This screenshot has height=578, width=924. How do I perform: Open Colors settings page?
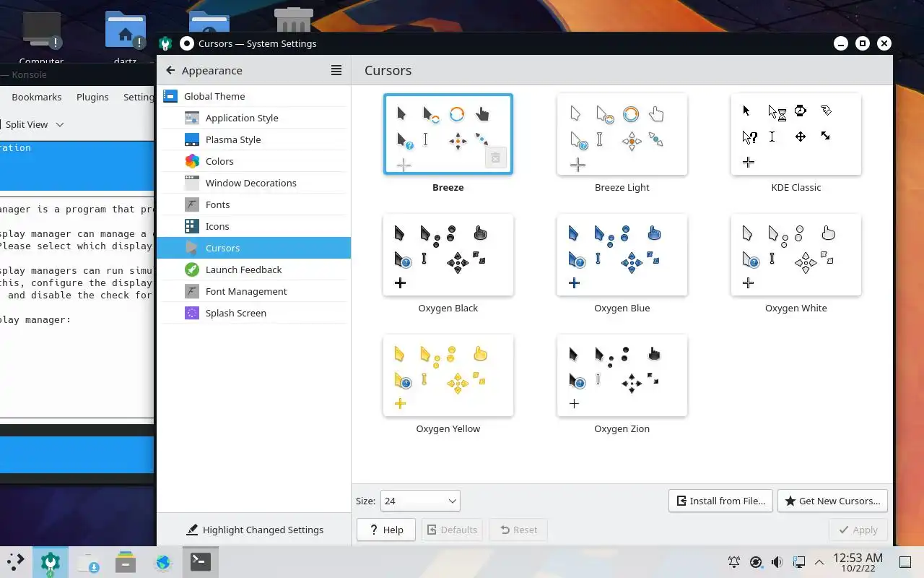[253, 161]
